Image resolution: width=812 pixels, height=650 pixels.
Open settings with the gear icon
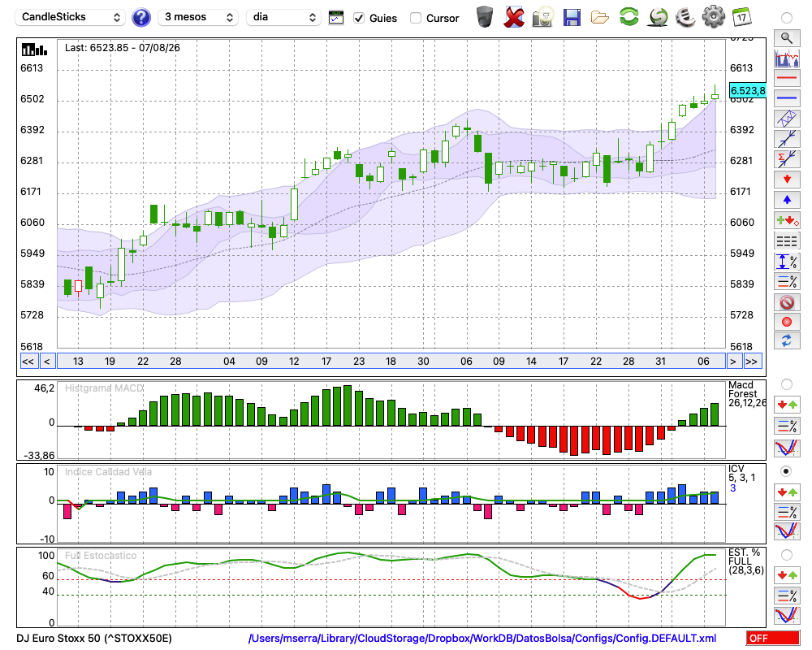pyautogui.click(x=713, y=17)
